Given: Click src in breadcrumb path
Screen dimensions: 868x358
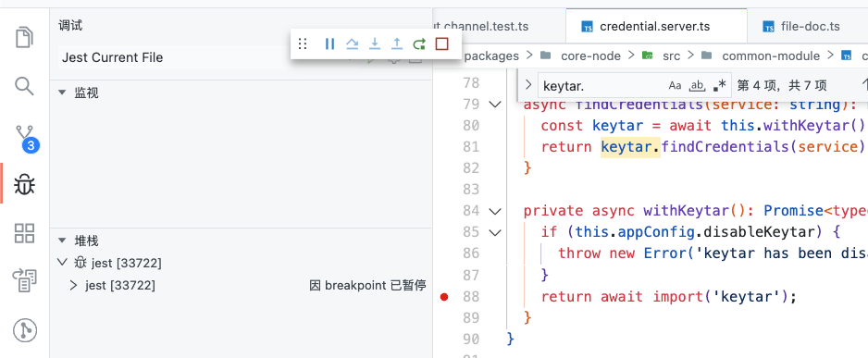Looking at the screenshot, I should tap(671, 56).
